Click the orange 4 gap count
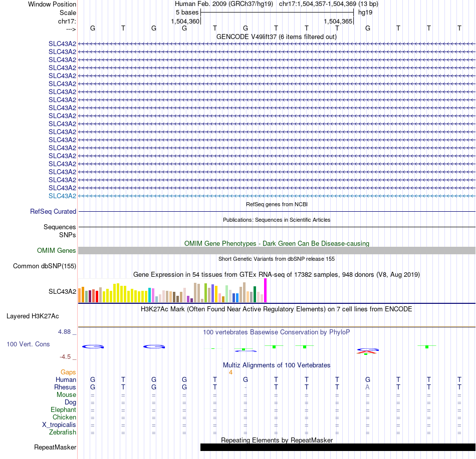476x459 pixels. click(230, 372)
